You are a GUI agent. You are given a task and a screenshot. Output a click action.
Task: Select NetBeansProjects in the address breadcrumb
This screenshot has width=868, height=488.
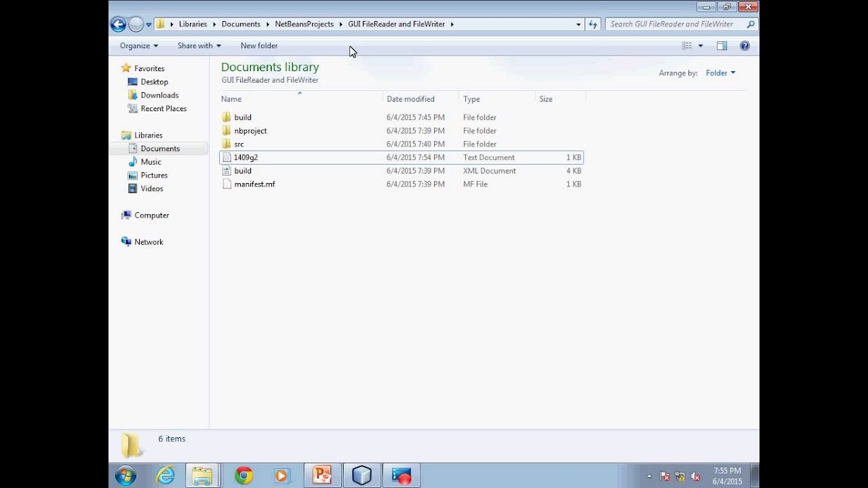click(x=304, y=24)
